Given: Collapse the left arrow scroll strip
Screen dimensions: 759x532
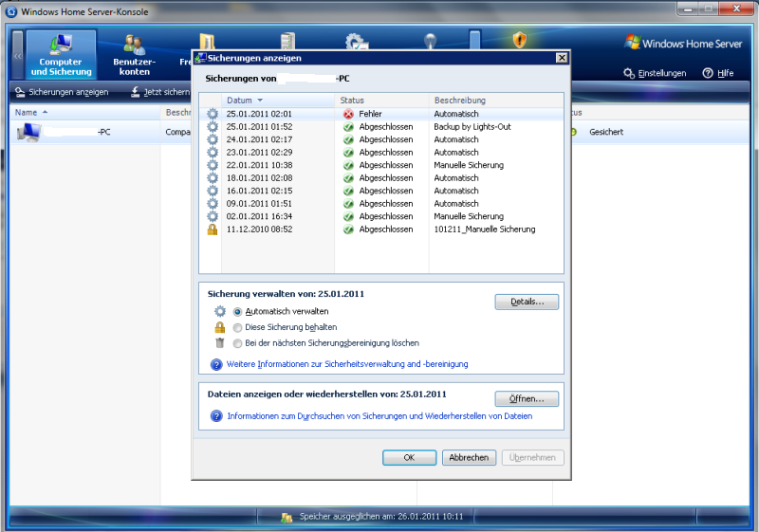Looking at the screenshot, I should pos(17,55).
